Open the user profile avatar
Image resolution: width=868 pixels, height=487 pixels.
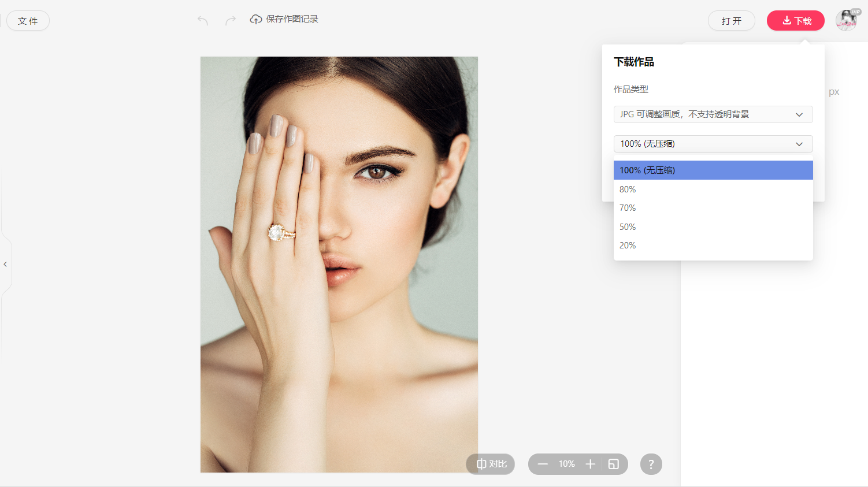point(847,20)
